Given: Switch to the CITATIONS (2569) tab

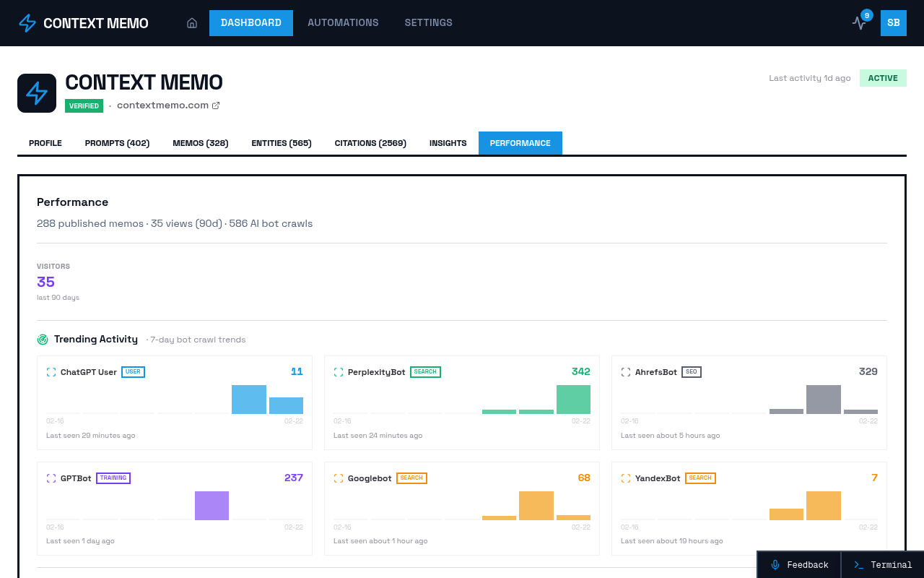Looking at the screenshot, I should coord(370,143).
